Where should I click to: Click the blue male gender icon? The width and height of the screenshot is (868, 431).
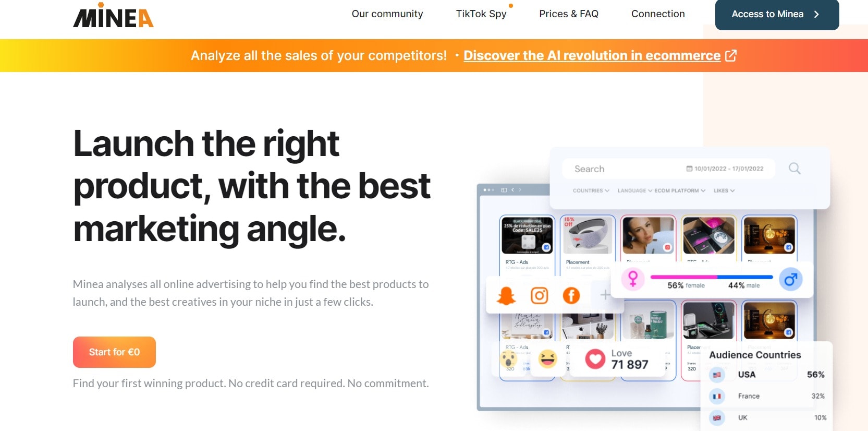(791, 280)
